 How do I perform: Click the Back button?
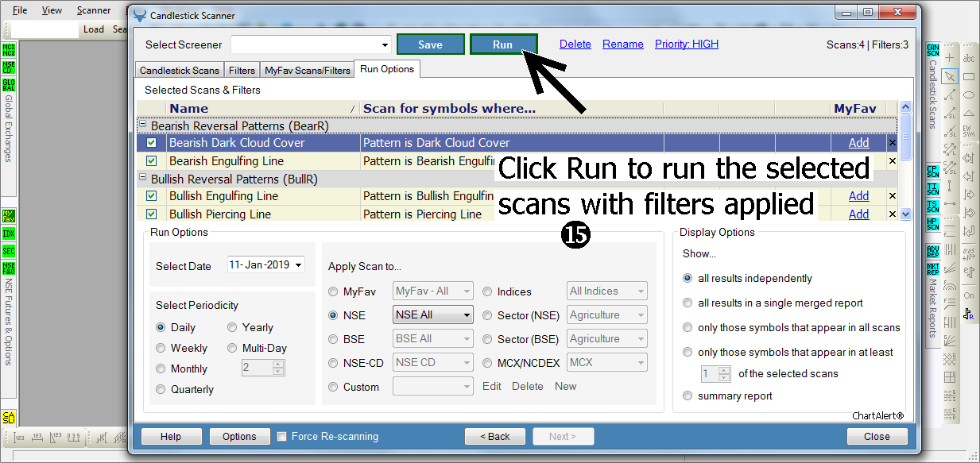pos(497,436)
